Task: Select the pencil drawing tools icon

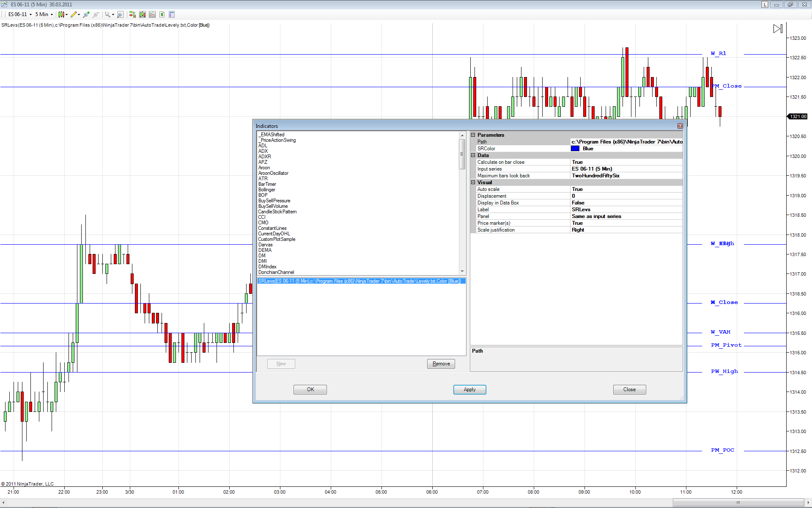Action: point(74,14)
